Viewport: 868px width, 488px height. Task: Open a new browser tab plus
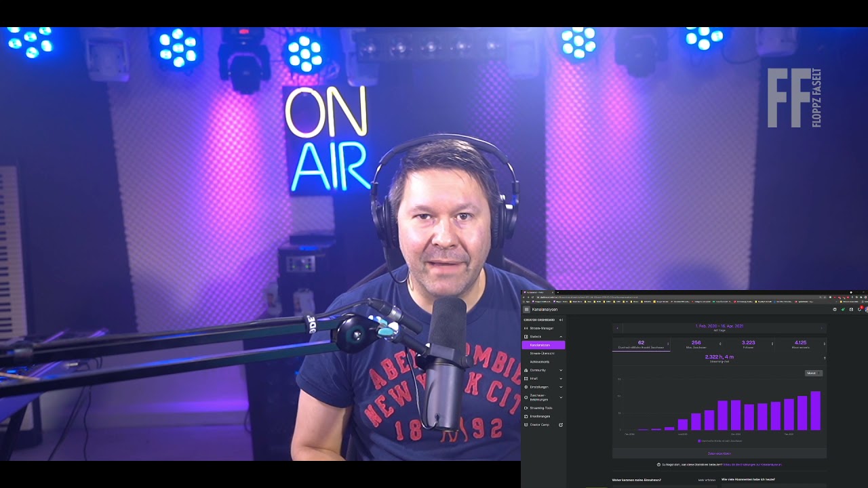click(557, 292)
